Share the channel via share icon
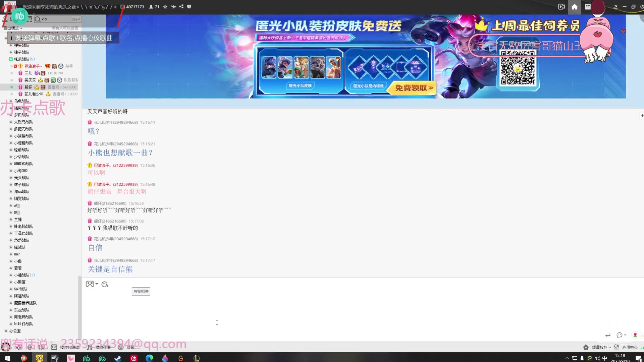Image resolution: width=644 pixels, height=362 pixels. point(181,6)
